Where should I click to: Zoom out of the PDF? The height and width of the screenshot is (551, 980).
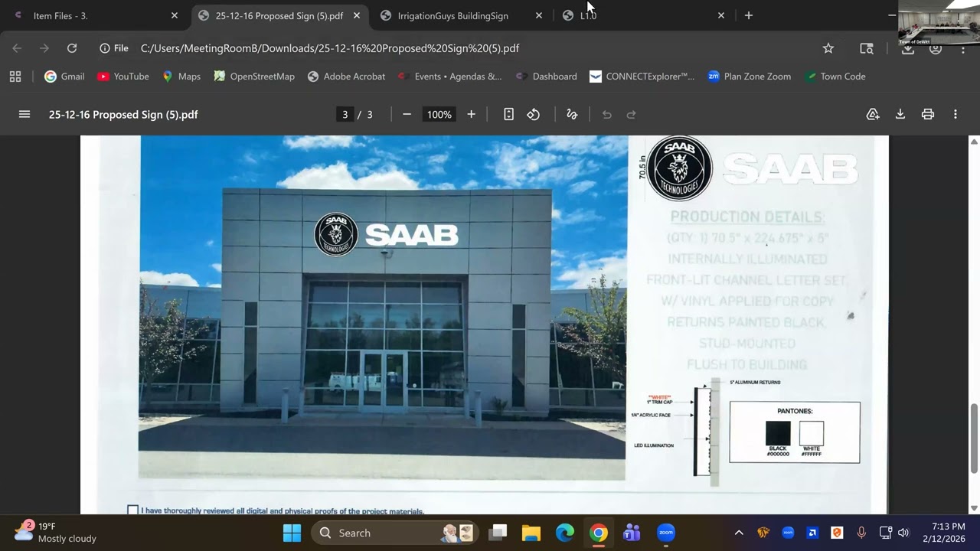(407, 114)
